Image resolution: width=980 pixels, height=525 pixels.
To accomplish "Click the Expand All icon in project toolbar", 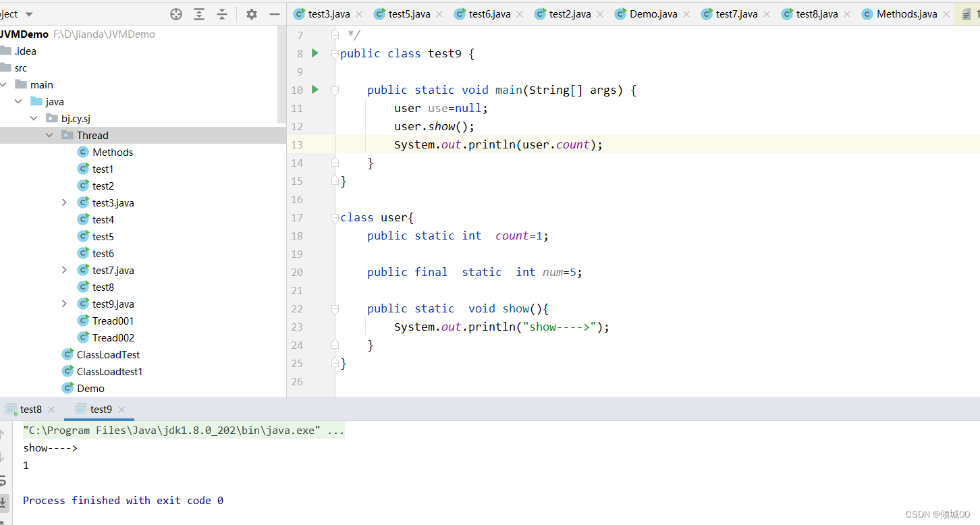I will [199, 13].
